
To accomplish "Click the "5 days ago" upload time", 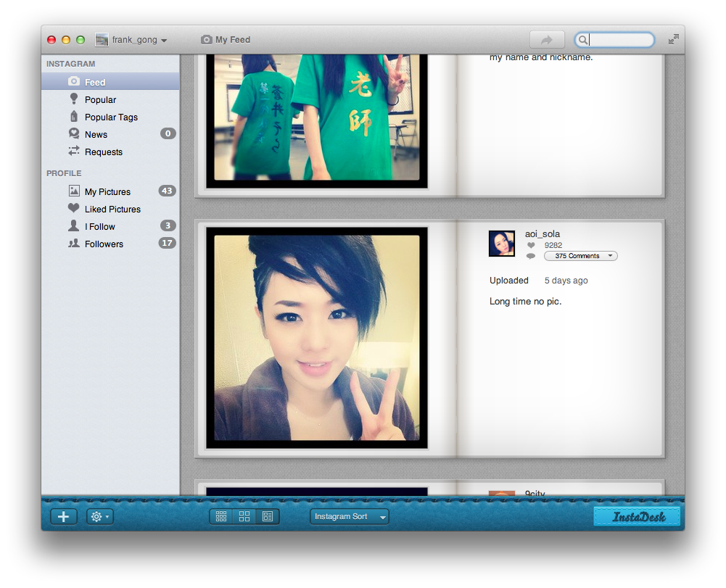I will pyautogui.click(x=566, y=281).
